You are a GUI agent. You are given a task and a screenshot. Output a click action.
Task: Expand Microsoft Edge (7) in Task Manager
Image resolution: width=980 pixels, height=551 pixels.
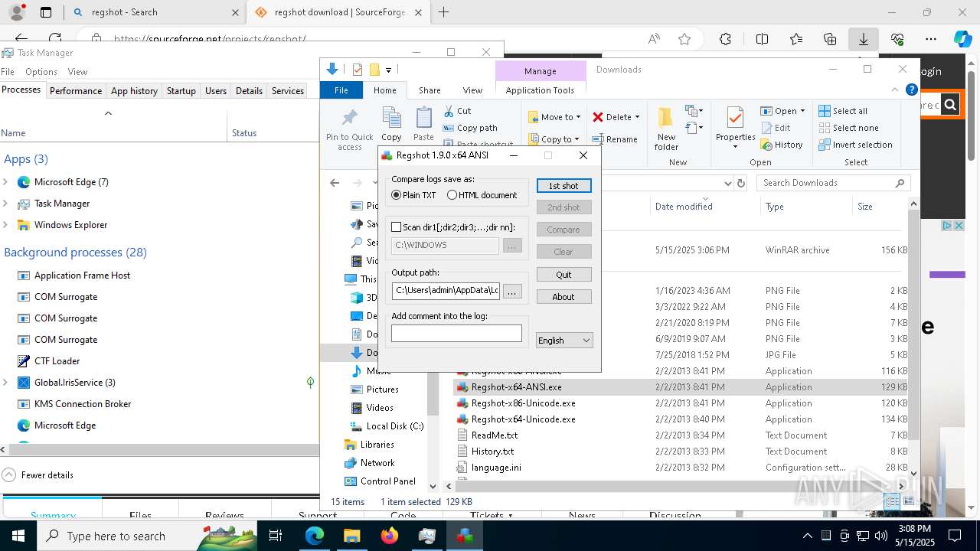[5, 182]
